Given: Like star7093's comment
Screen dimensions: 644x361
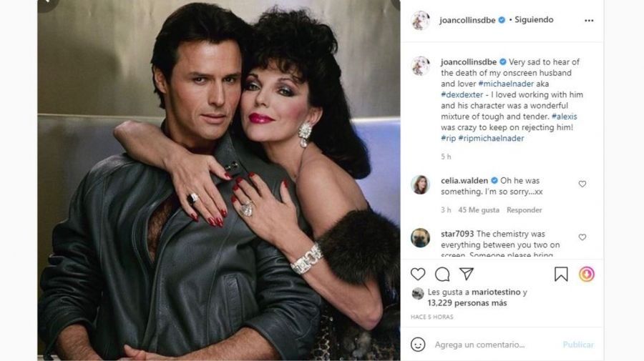Looking at the screenshot, I should coord(582,237).
